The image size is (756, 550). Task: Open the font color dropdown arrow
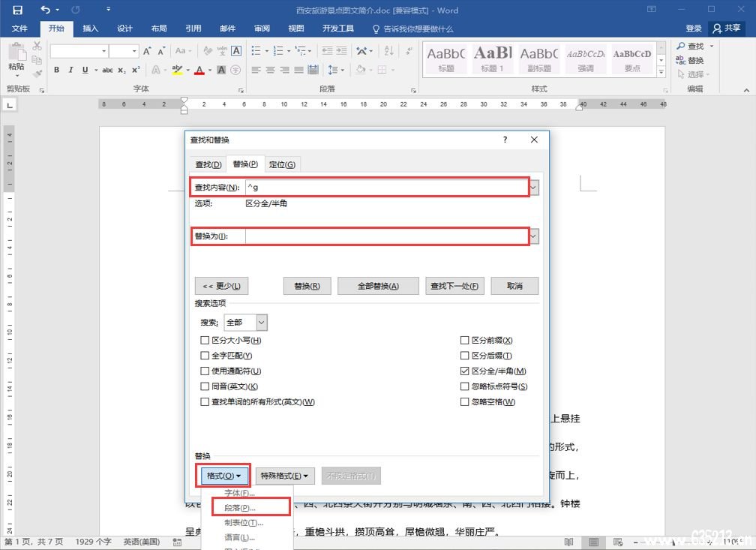(x=210, y=71)
